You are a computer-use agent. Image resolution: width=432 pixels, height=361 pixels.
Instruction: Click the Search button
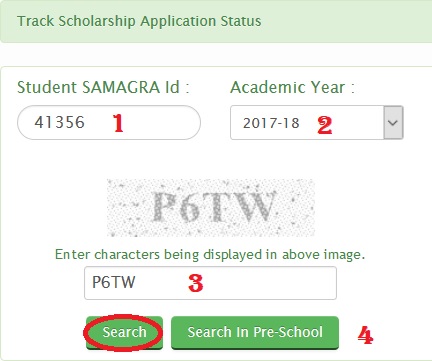pos(124,333)
